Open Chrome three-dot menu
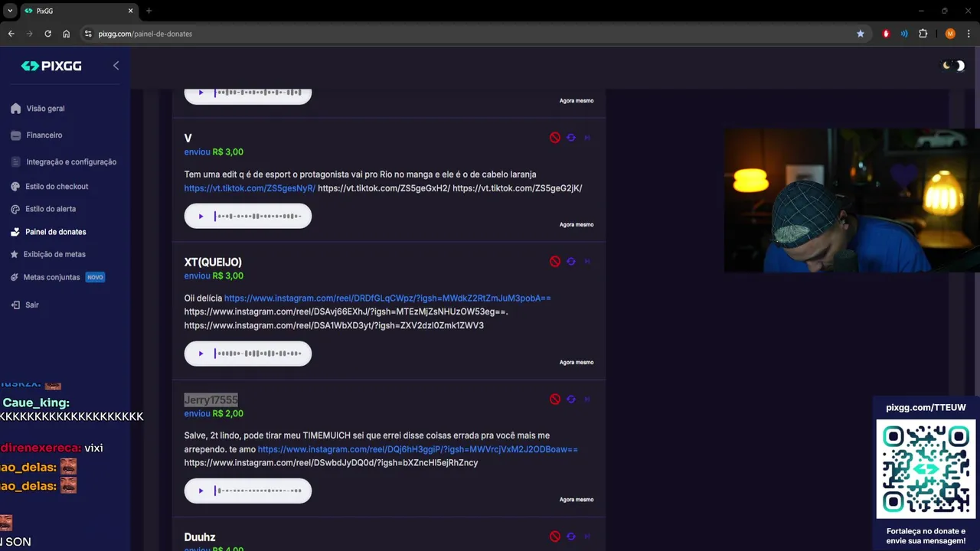 coord(968,34)
